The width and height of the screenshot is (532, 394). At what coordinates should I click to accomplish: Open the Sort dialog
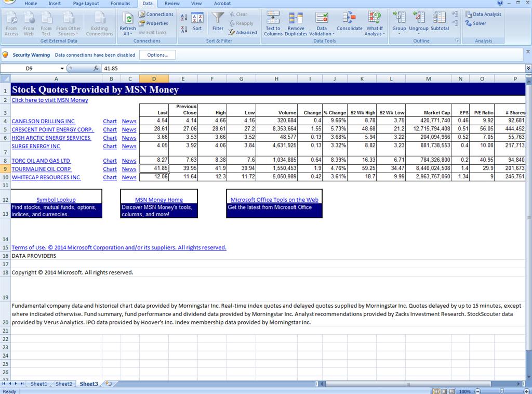tap(197, 22)
